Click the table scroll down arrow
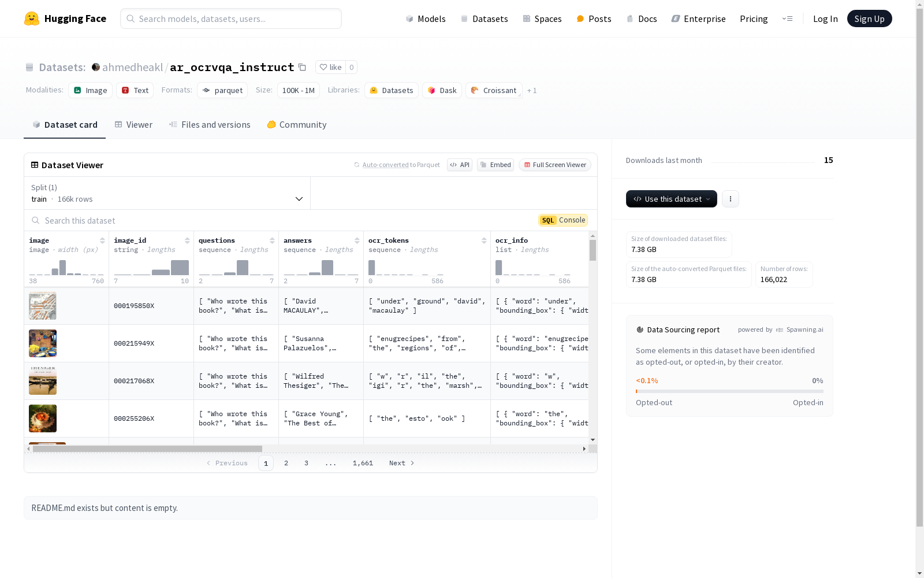 [593, 440]
